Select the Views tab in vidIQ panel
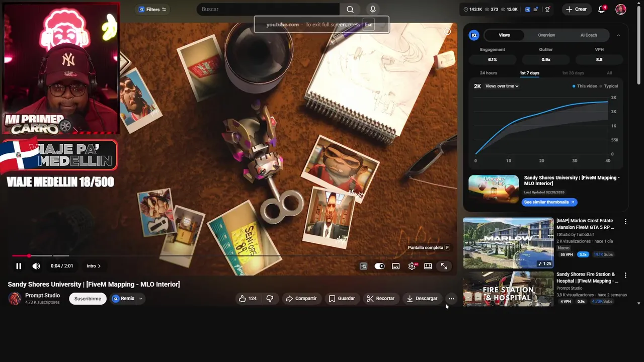This screenshot has width=644, height=362. pyautogui.click(x=504, y=35)
